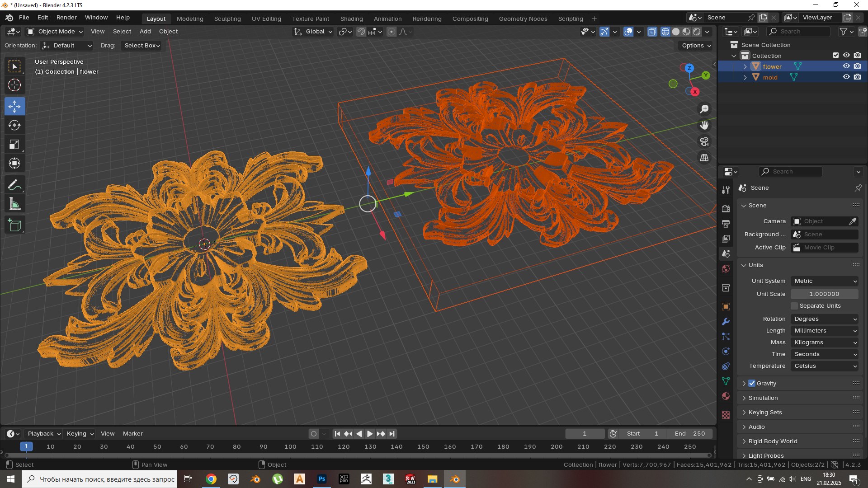Open the Add menu in viewport header
Image resolution: width=868 pixels, height=488 pixels.
click(x=145, y=32)
